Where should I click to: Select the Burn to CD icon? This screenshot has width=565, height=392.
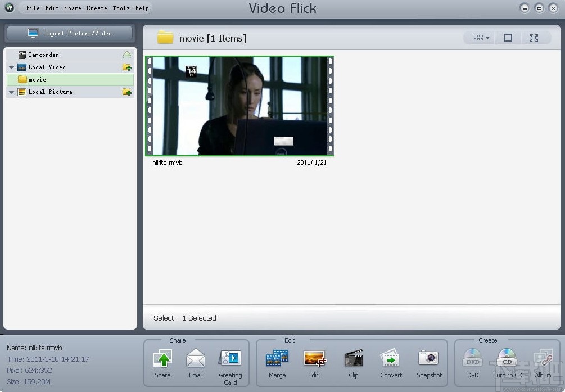507,358
